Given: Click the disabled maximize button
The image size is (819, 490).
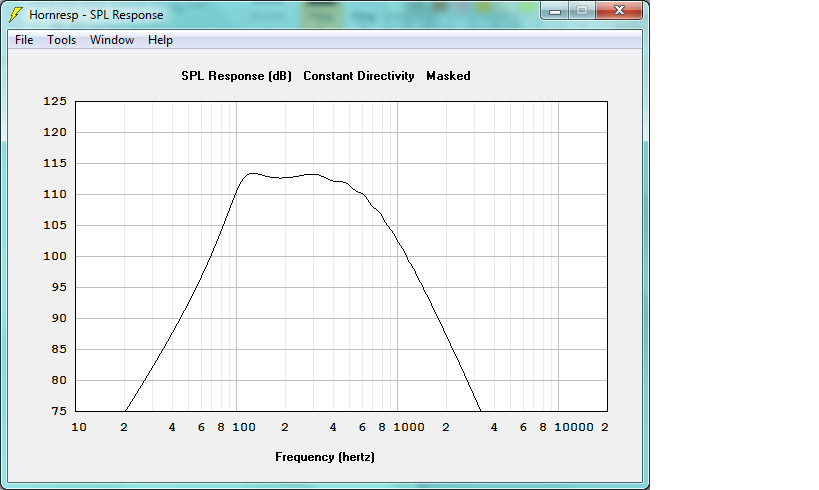Looking at the screenshot, I should click(x=582, y=10).
